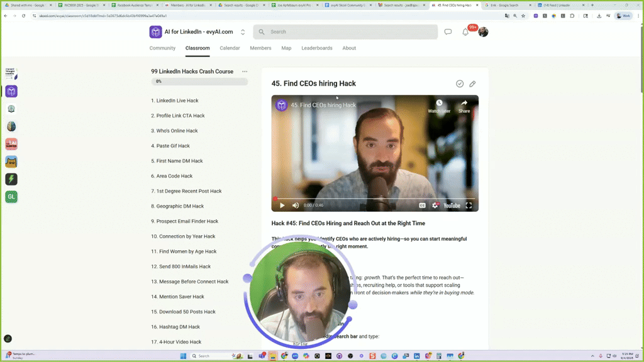Click the channel logo in the video

281,105
